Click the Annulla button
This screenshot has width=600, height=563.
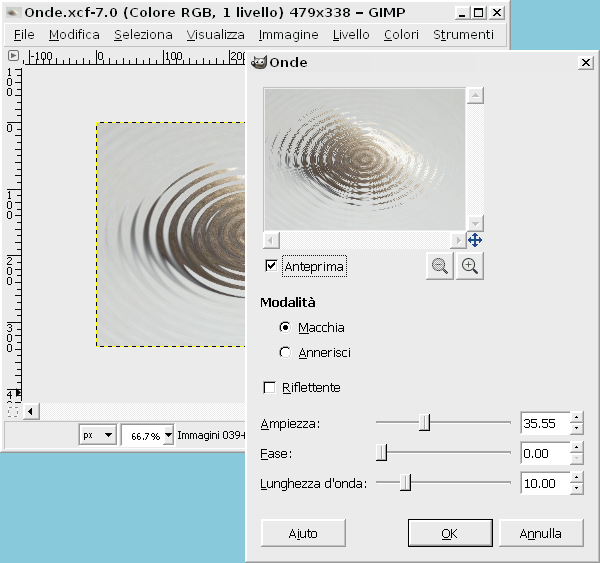click(541, 533)
